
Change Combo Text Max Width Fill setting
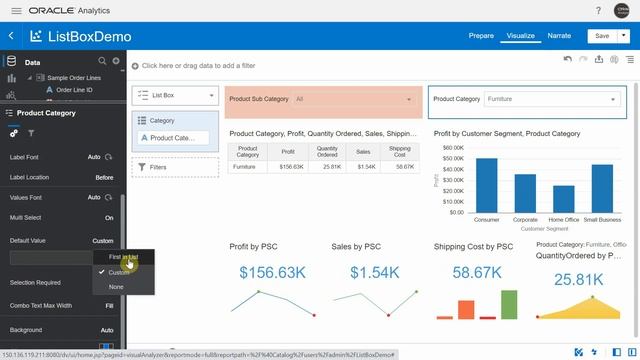coord(109,306)
